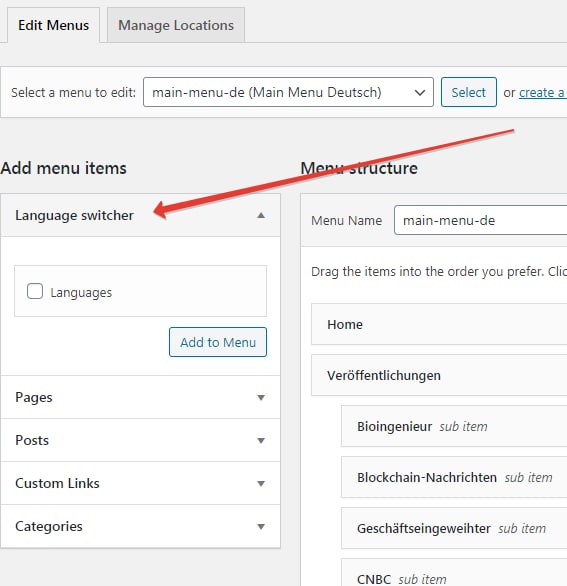The height and width of the screenshot is (586, 567).
Task: Click the Select button
Action: coord(469,92)
